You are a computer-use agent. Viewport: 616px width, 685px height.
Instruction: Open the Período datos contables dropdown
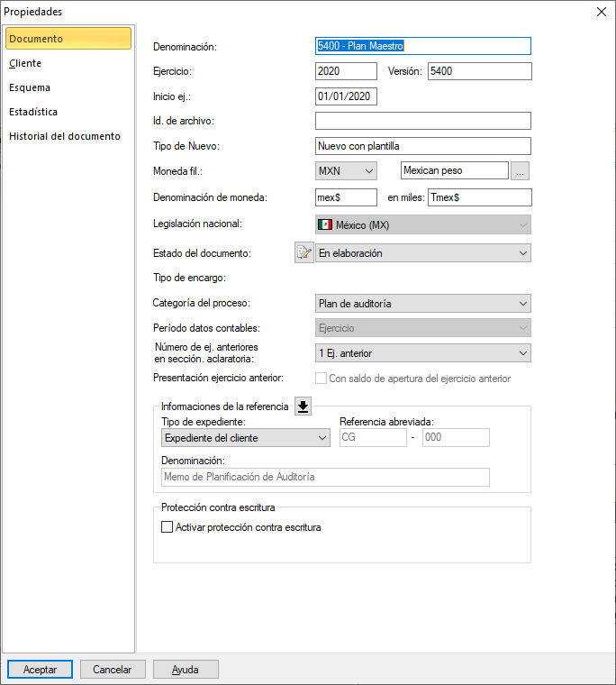[423, 328]
